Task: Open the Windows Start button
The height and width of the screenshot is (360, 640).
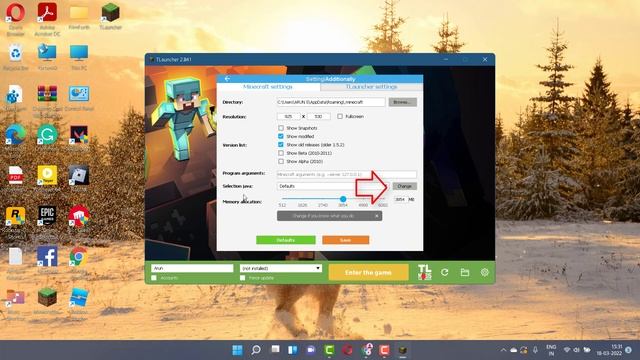Action: [237, 350]
